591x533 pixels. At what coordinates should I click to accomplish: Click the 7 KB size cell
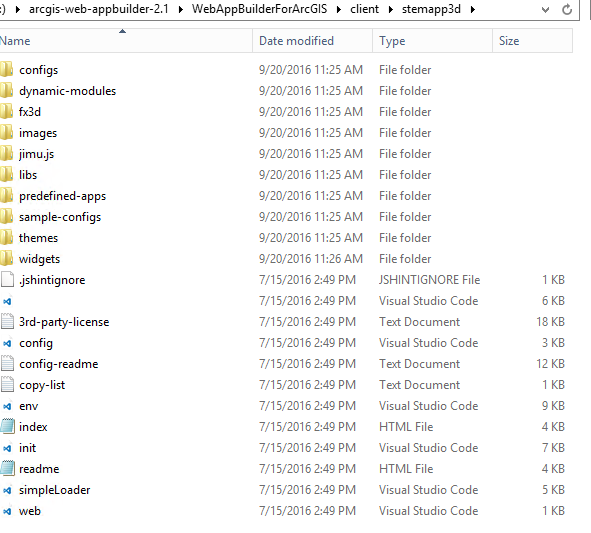[x=553, y=448]
